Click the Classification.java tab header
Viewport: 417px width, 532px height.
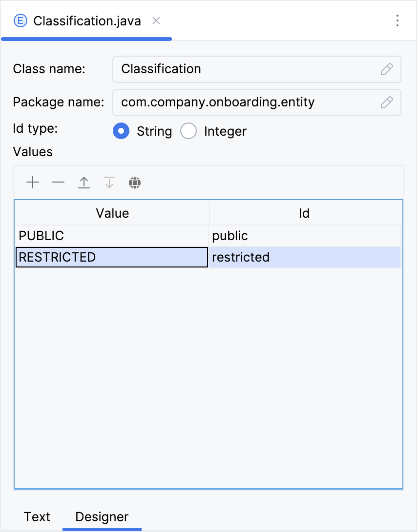pyautogui.click(x=86, y=20)
